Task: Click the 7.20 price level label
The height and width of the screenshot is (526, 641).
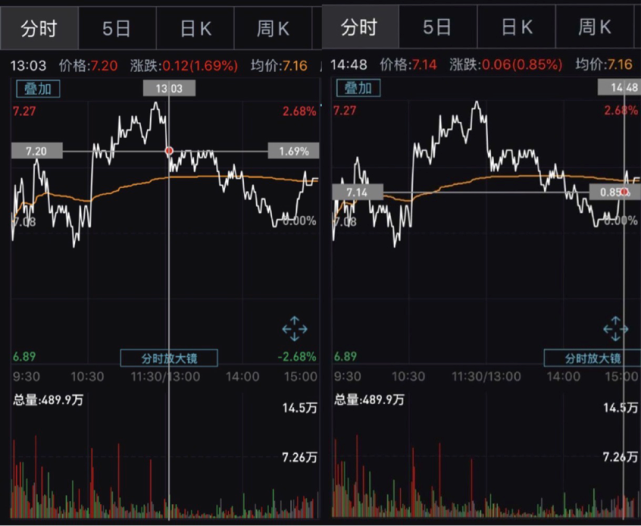Action: coord(37,151)
